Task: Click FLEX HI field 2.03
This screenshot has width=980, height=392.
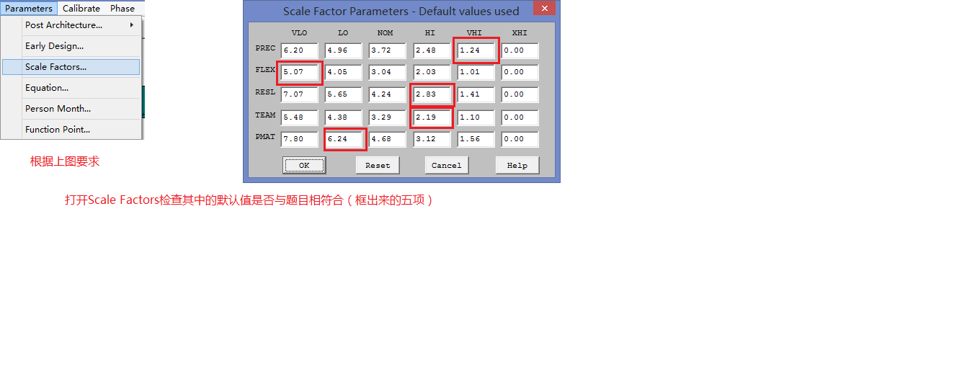Action: 432,72
